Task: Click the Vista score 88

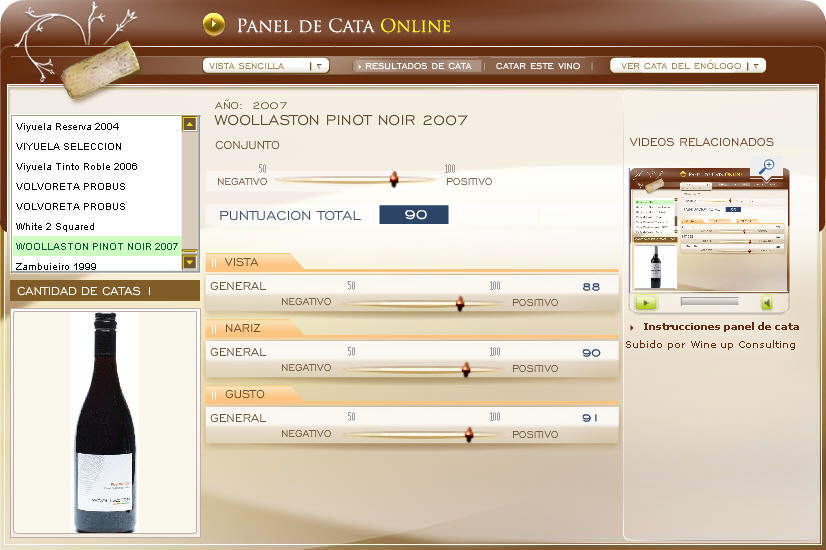Action: (591, 287)
